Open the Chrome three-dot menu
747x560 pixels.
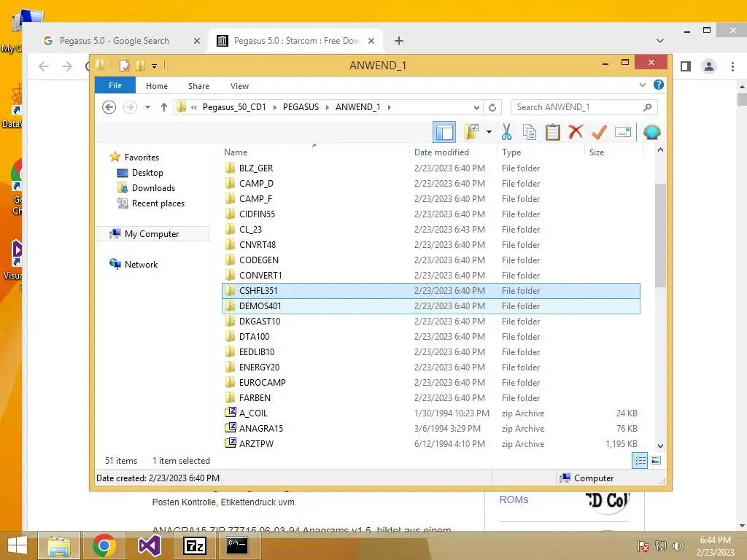[x=732, y=66]
